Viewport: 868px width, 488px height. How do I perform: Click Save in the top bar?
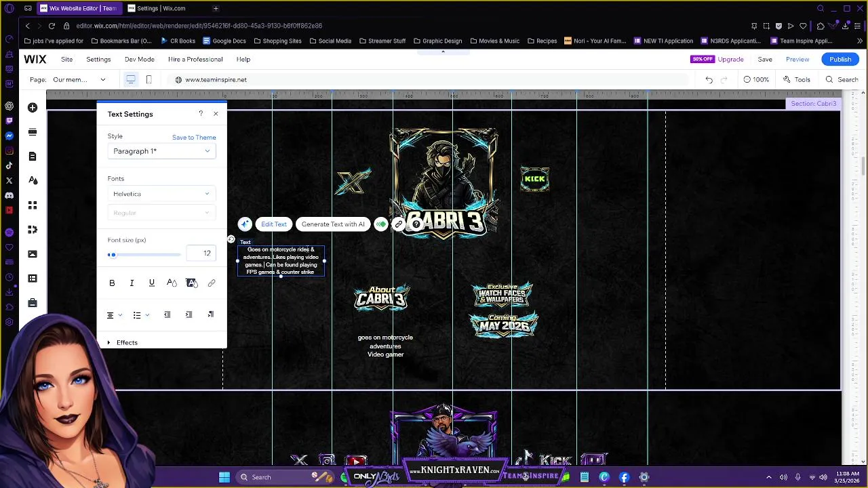765,60
